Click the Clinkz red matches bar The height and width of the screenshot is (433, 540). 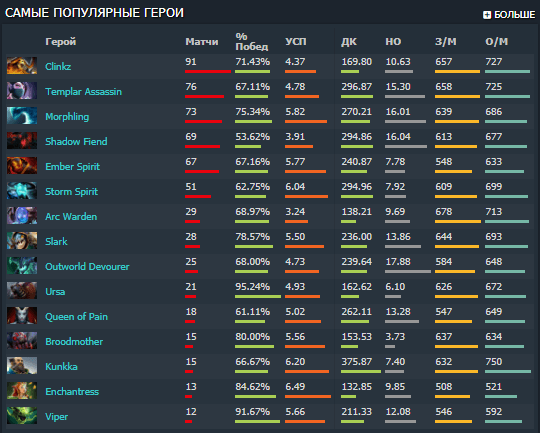click(x=208, y=71)
